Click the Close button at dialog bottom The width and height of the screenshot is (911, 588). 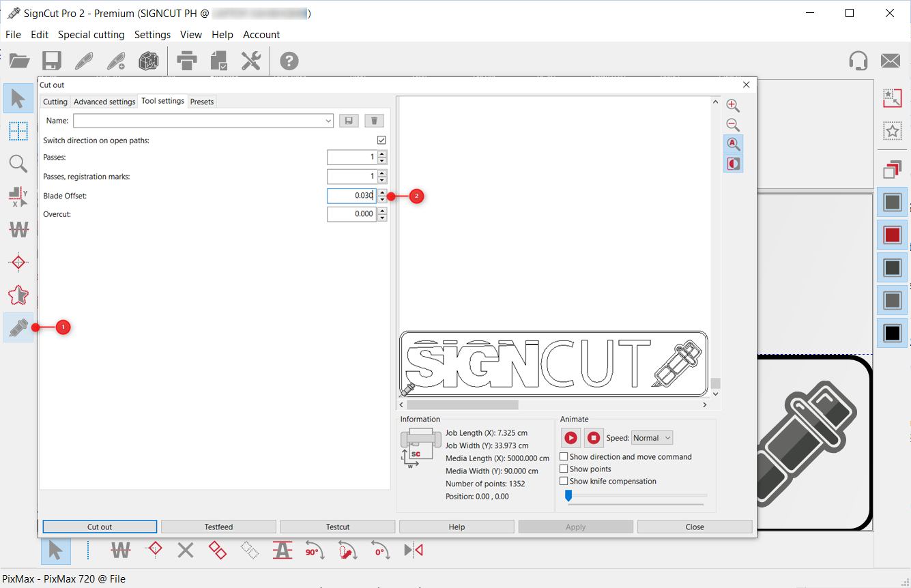695,527
